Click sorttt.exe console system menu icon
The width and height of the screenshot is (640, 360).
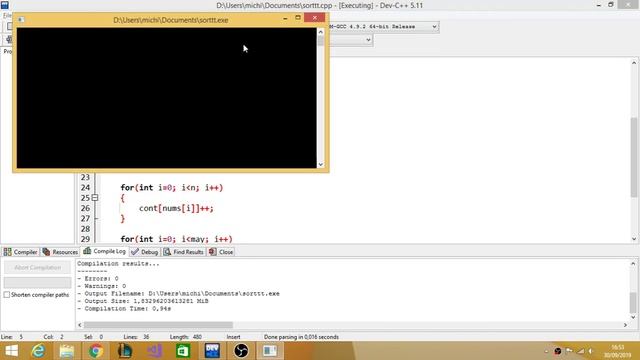pos(21,19)
